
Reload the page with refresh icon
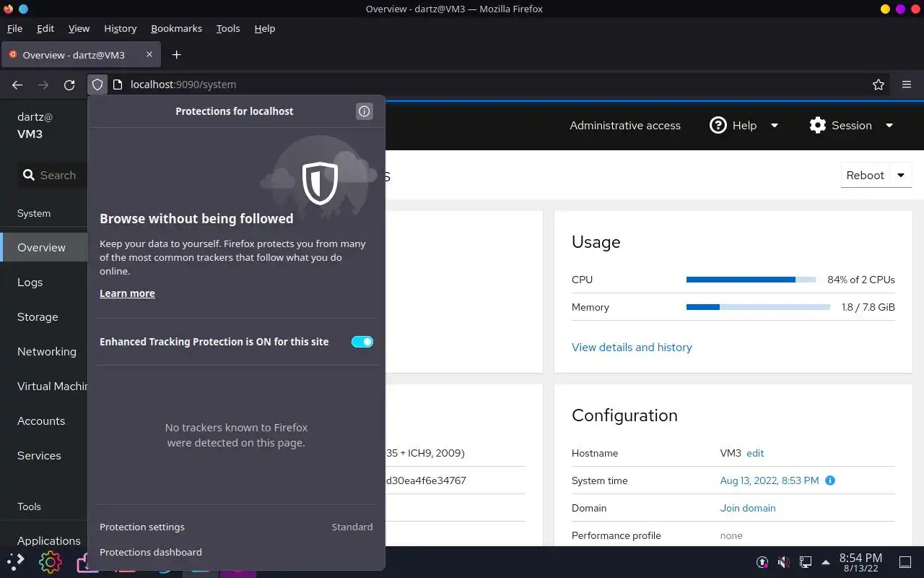coord(69,85)
